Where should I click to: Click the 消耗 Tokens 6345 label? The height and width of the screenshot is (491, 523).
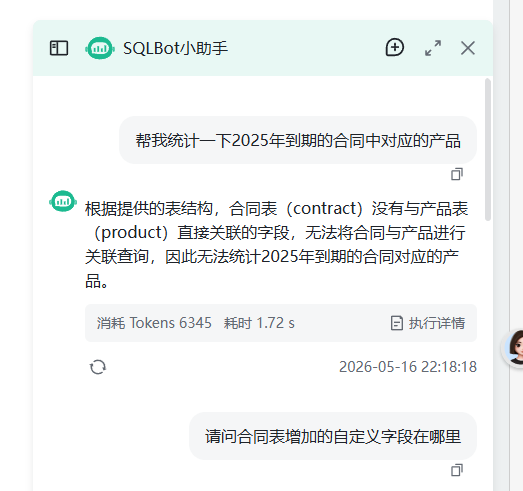(x=154, y=323)
